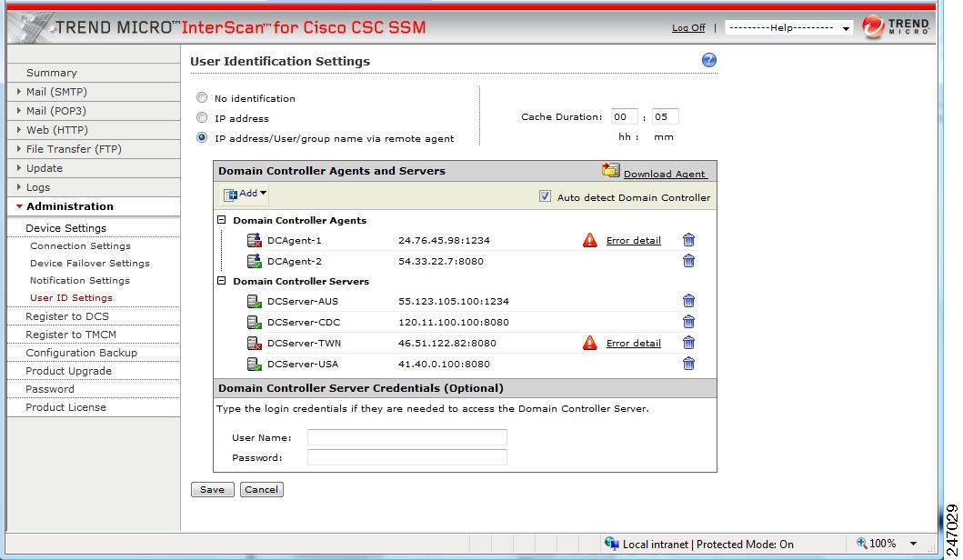Open the Password page
Screen dimensions: 963x560
50,389
